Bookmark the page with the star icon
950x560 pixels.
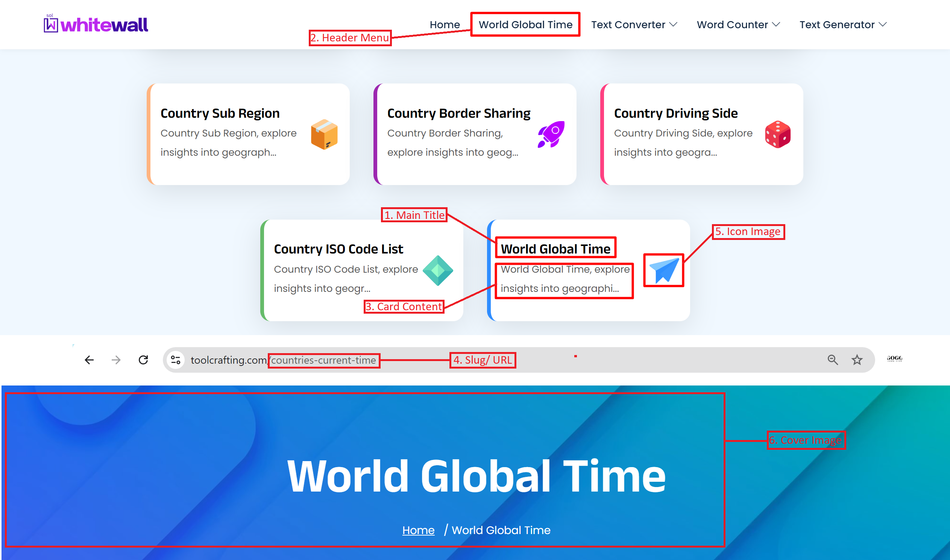[x=857, y=360]
